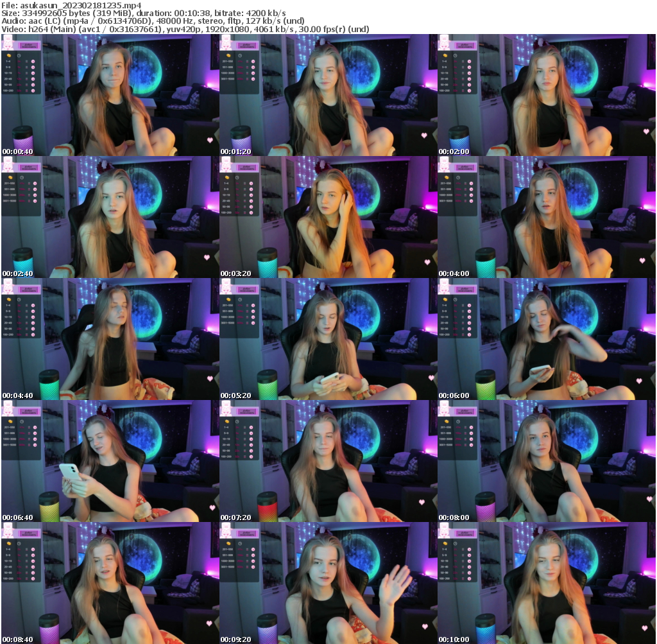This screenshot has width=657, height=644.
Task: Click the pink smiley on the 50-99 row
Action: pyautogui.click(x=33, y=85)
